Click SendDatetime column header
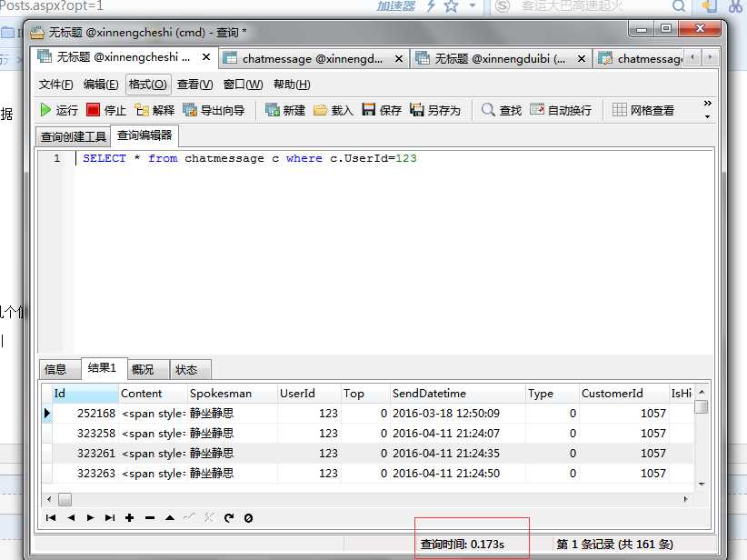Image resolution: width=747 pixels, height=560 pixels. point(457,394)
